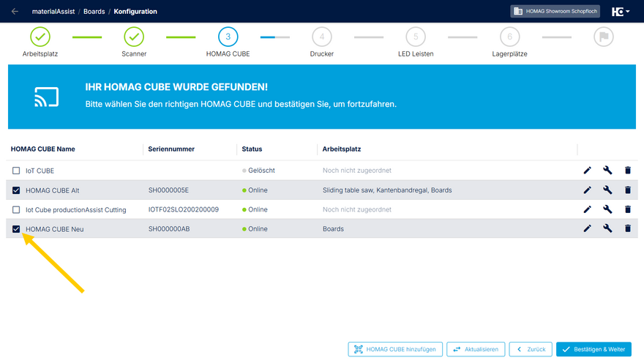Select serial number IOTF02SLO200200009

pos(183,209)
